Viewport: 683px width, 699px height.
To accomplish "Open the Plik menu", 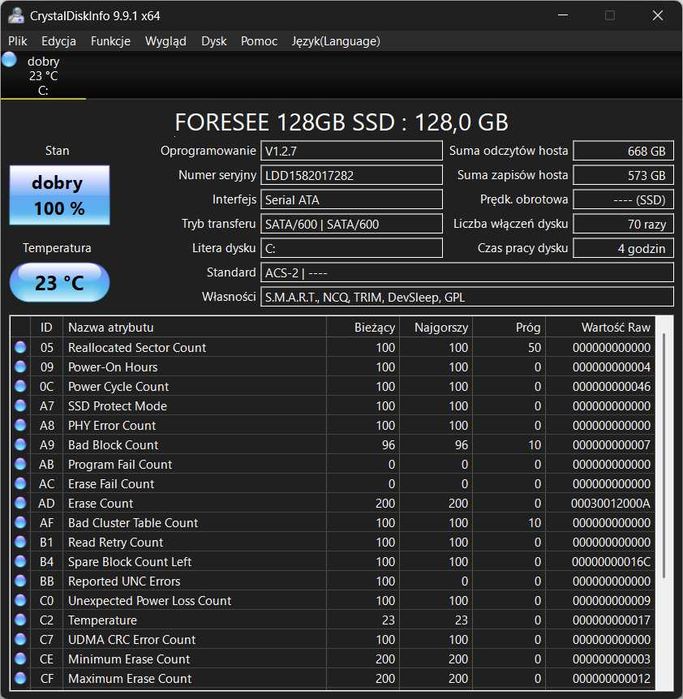I will tap(17, 41).
